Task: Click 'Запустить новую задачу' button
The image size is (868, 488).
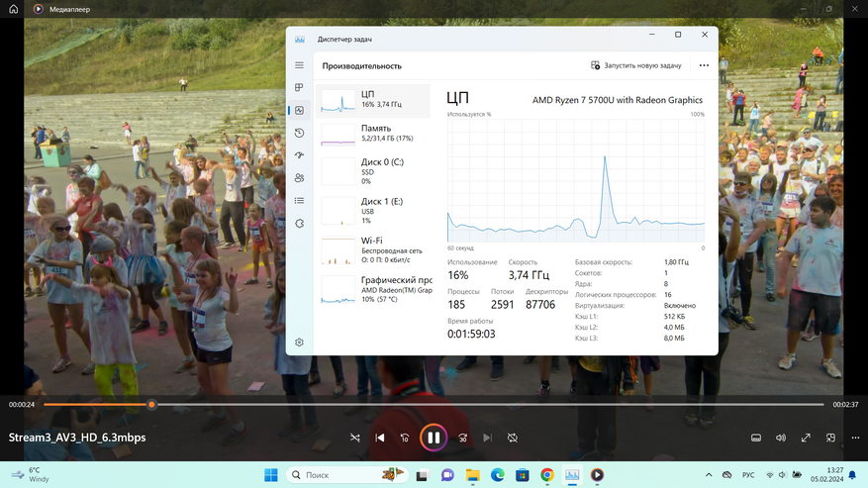Action: click(x=636, y=65)
